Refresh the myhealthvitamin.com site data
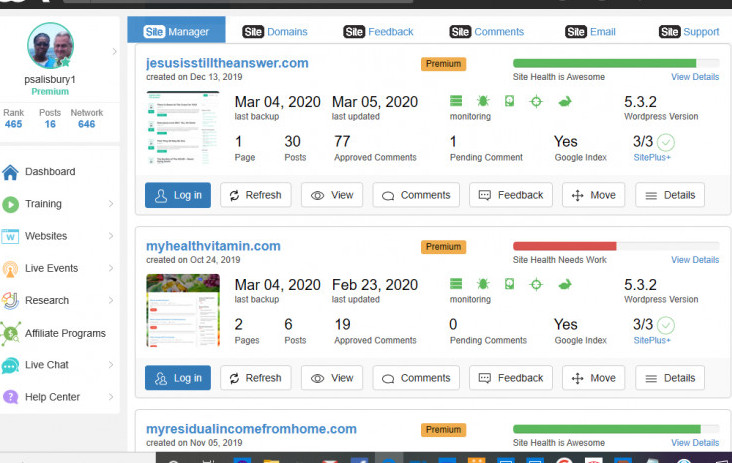This screenshot has width=732, height=463. click(256, 378)
